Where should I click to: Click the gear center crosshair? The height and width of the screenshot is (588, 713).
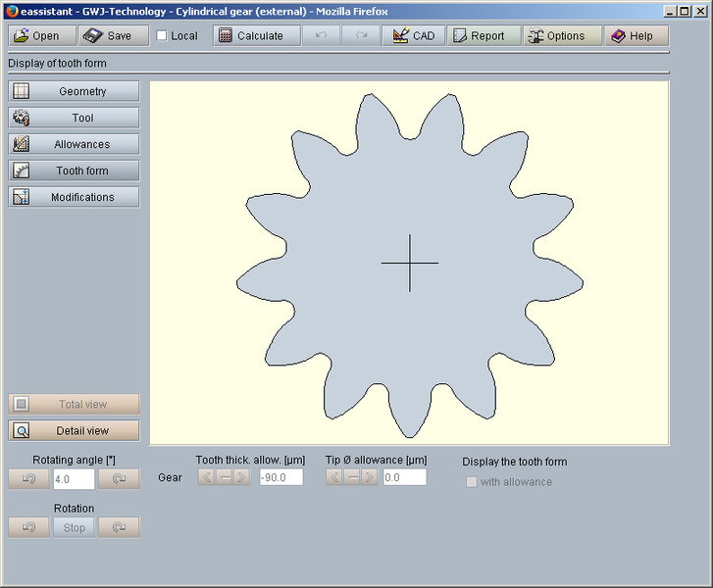point(410,263)
